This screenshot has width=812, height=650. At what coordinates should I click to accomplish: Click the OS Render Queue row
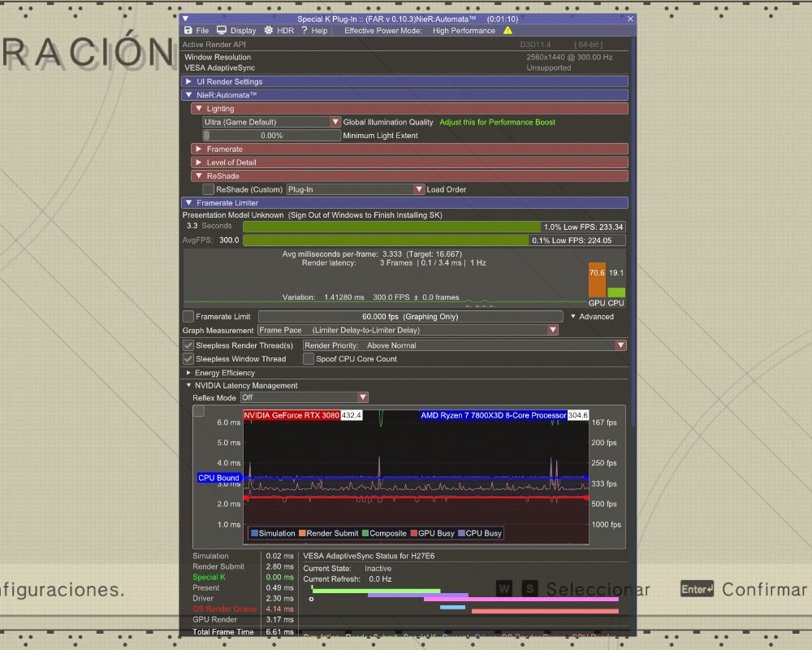pos(243,609)
